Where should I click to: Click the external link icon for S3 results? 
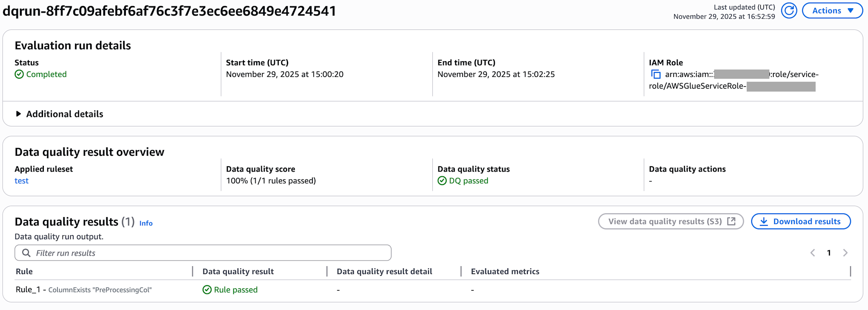point(731,221)
